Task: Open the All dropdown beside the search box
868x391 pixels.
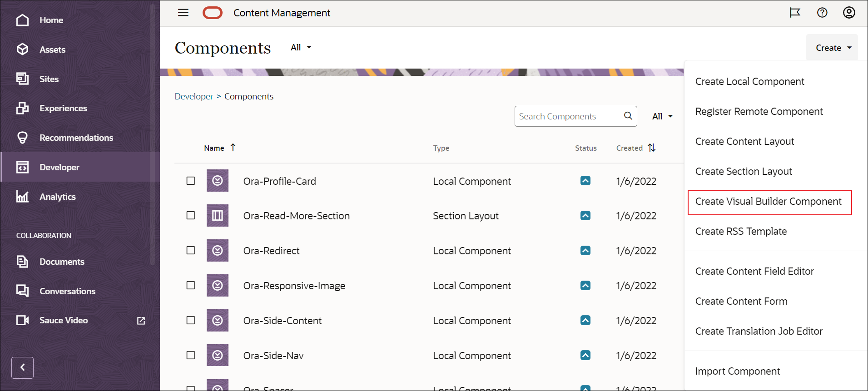Action: click(x=662, y=116)
